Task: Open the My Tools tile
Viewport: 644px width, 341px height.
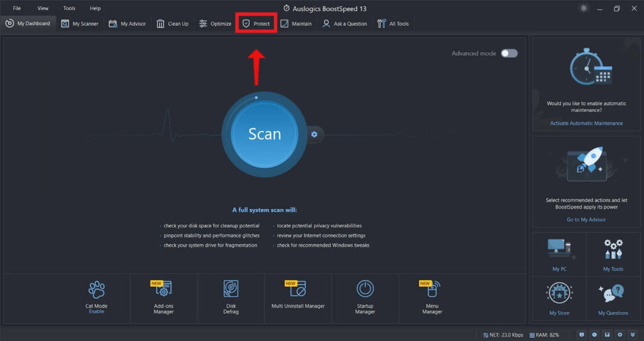Action: [613, 254]
